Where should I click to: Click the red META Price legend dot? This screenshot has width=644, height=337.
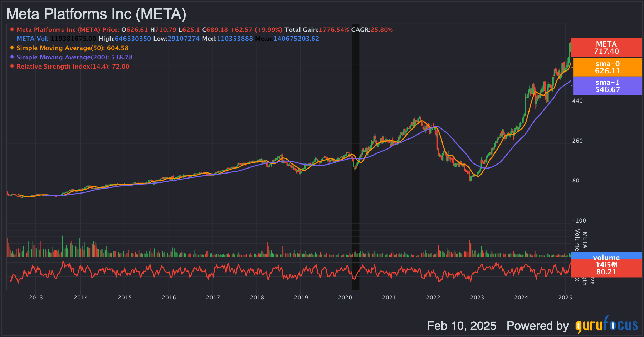pyautogui.click(x=12, y=29)
